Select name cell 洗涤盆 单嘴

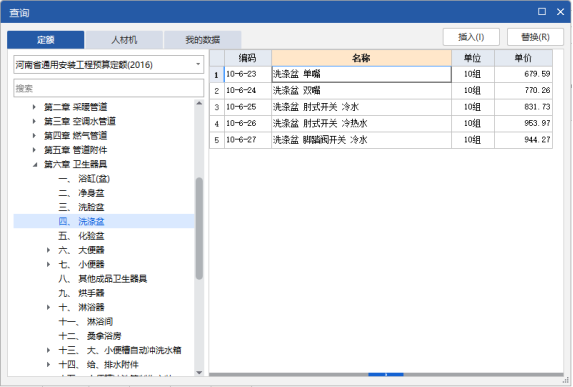click(361, 74)
